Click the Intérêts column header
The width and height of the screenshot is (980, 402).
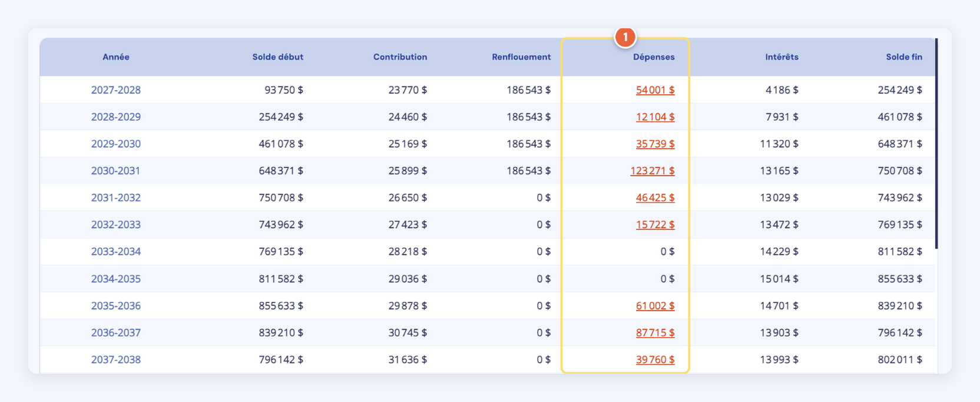pyautogui.click(x=782, y=57)
